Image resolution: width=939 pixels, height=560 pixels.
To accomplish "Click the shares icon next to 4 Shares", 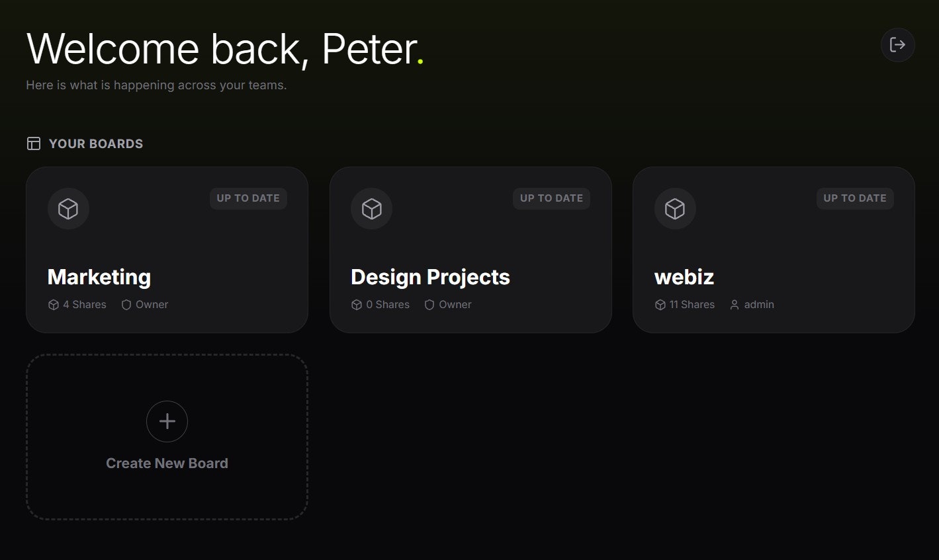I will tap(54, 304).
